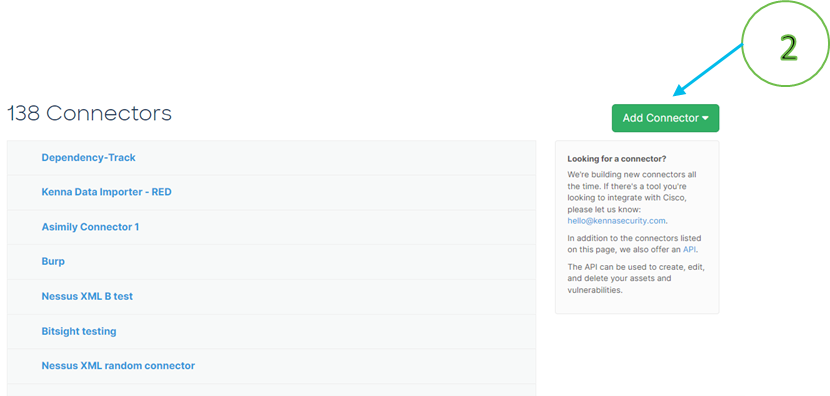Select Kenna Data Importer - RED connector

[x=106, y=192]
